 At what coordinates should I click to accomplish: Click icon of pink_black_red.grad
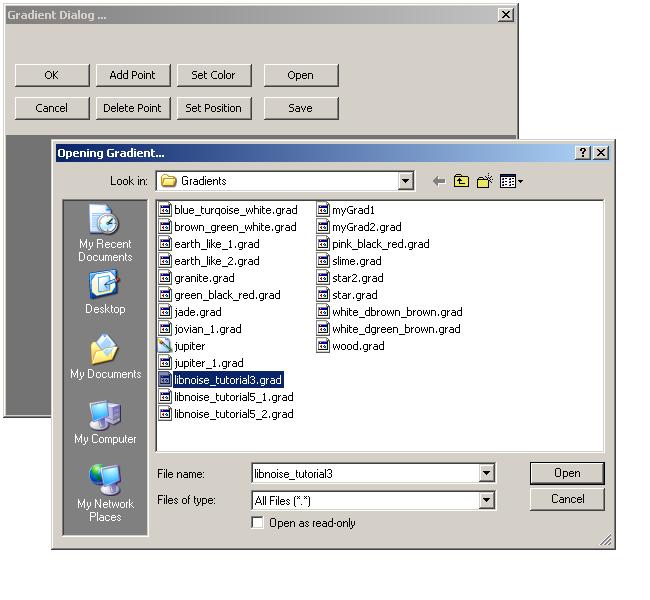[323, 244]
